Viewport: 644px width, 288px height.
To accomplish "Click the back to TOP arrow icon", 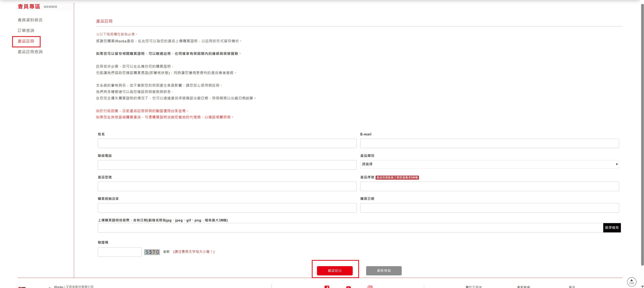I will (631, 281).
